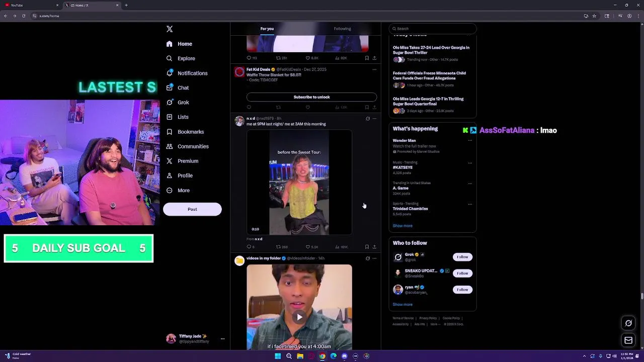Switch to the Following tab

click(342, 29)
